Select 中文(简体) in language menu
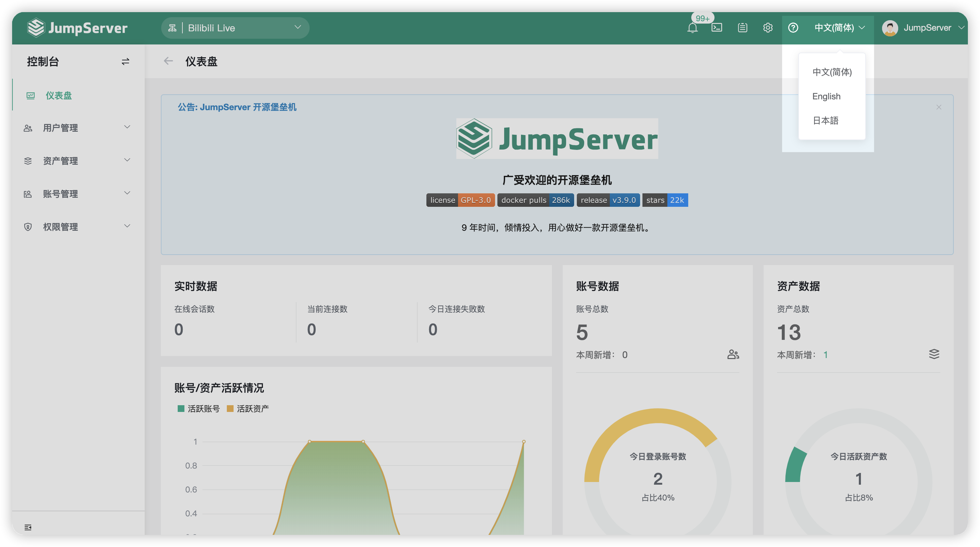980x547 pixels. [832, 72]
